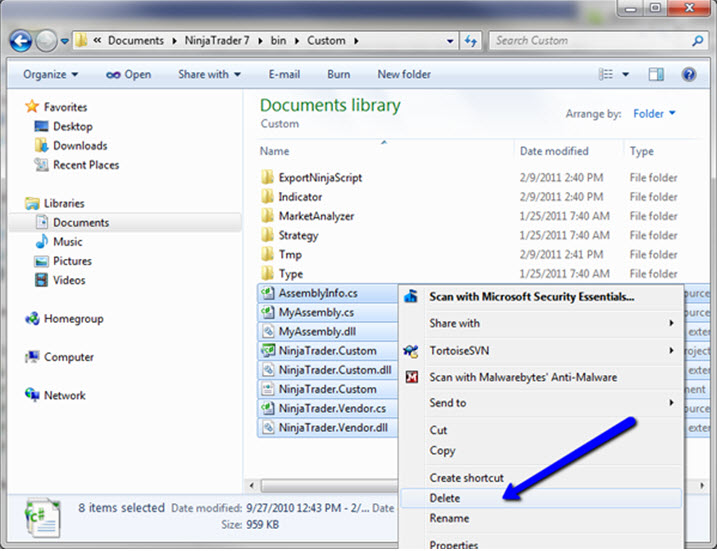Select the Indicator folder icon
Screen dimensions: 719x551
[267, 197]
